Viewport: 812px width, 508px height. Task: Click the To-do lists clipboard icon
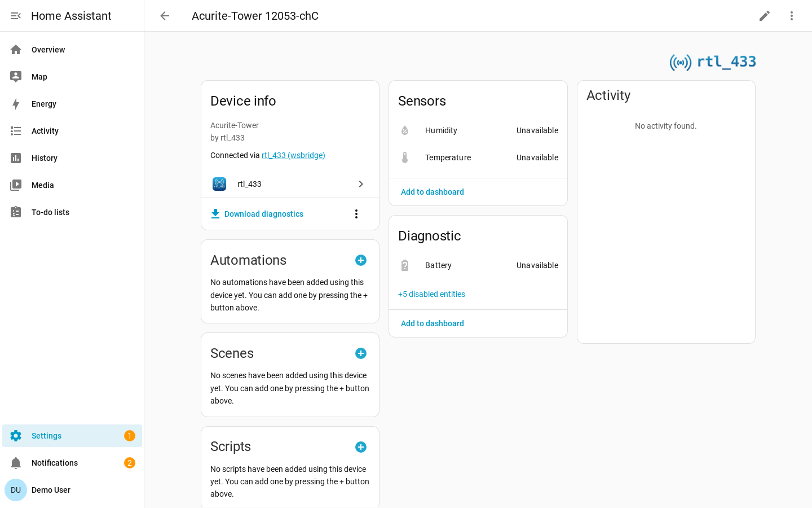click(x=16, y=212)
